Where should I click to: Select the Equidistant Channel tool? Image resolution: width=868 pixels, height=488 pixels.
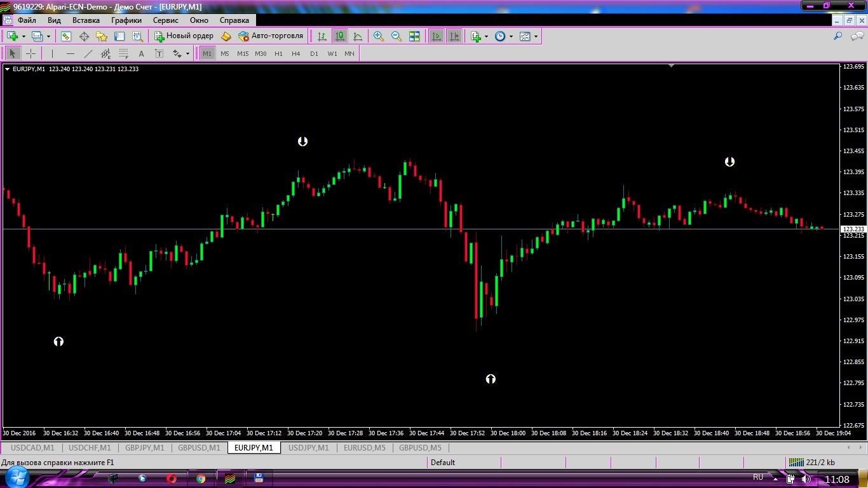[x=105, y=54]
